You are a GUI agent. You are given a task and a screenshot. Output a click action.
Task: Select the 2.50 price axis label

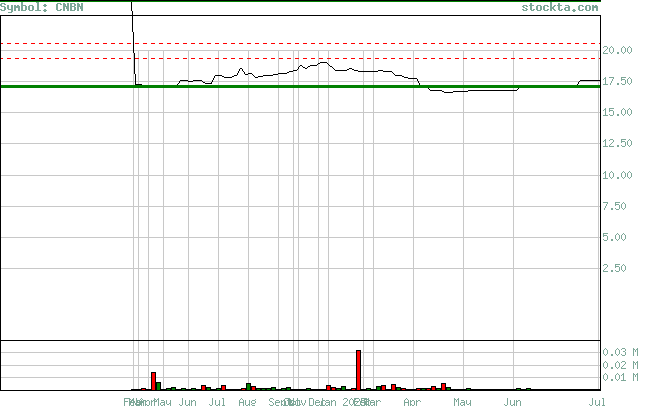[614, 268]
